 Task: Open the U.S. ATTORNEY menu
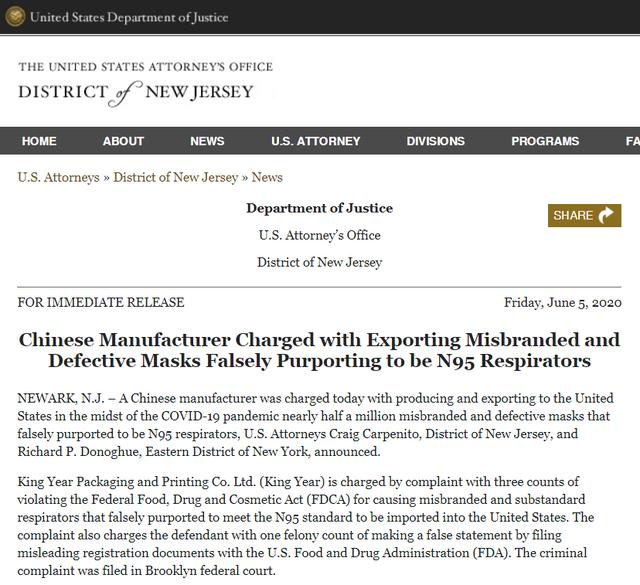click(316, 141)
